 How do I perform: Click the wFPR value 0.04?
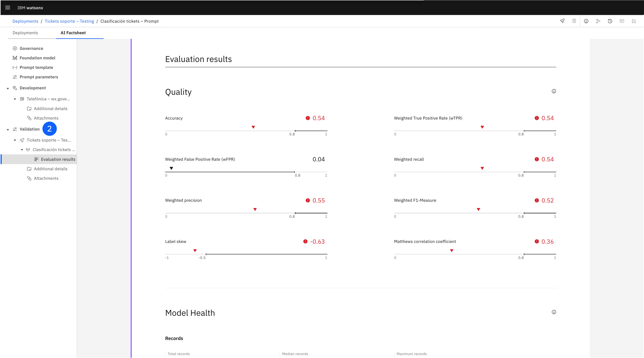[x=318, y=159]
